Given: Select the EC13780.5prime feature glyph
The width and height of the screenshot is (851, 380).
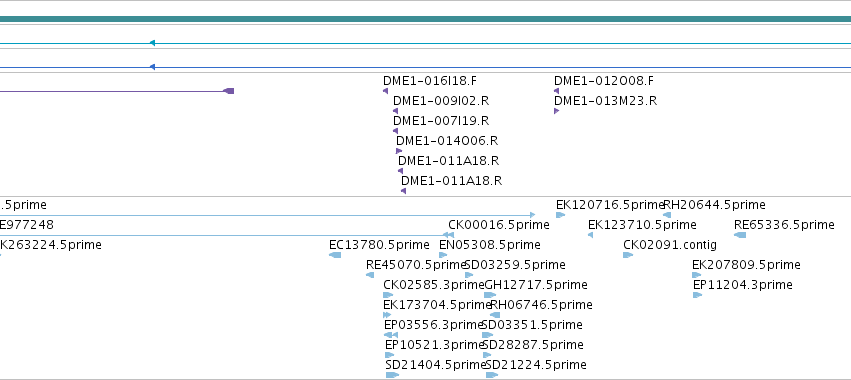Looking at the screenshot, I should pos(335,255).
